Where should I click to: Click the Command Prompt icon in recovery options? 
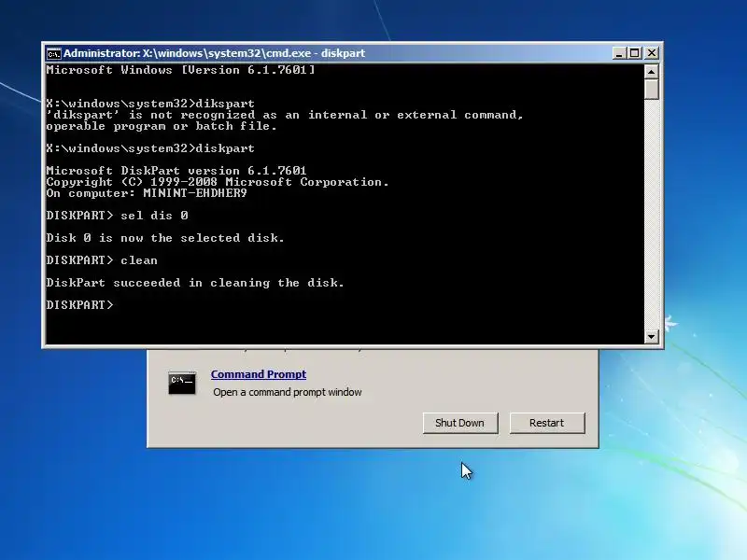[x=182, y=383]
